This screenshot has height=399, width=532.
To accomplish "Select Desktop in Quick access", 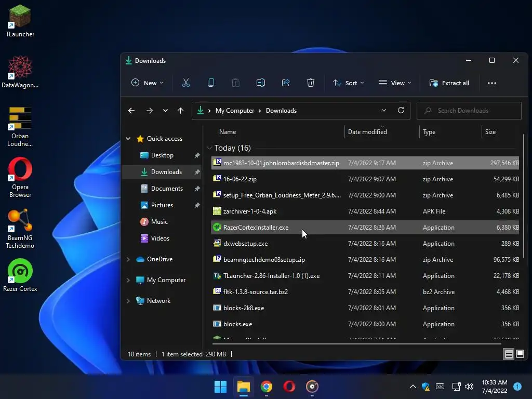I will pyautogui.click(x=162, y=155).
